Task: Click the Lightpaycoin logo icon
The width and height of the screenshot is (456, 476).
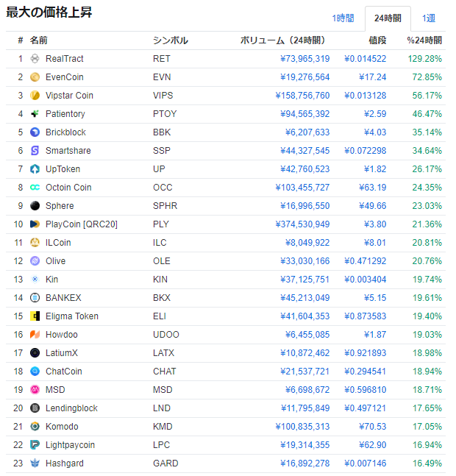Action: (x=35, y=445)
